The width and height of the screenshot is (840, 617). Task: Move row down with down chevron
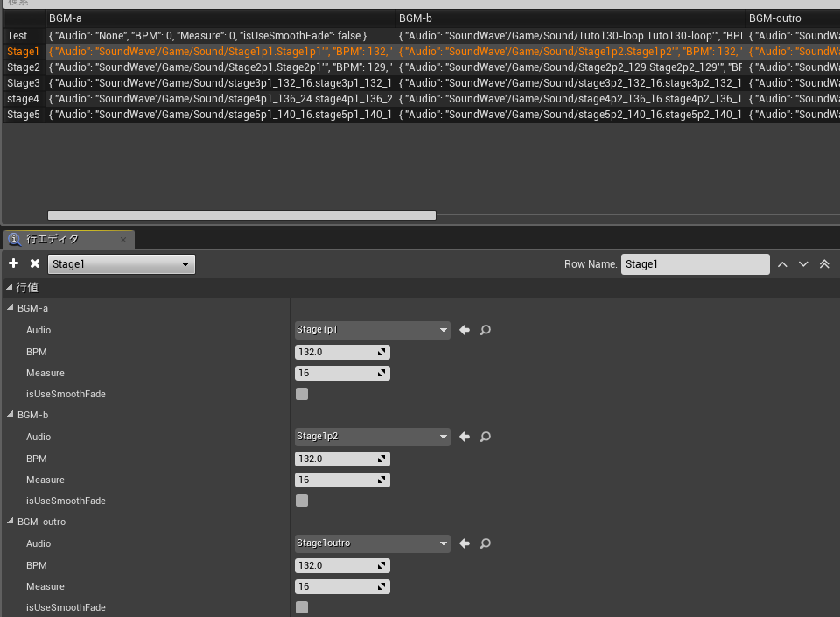coord(803,264)
